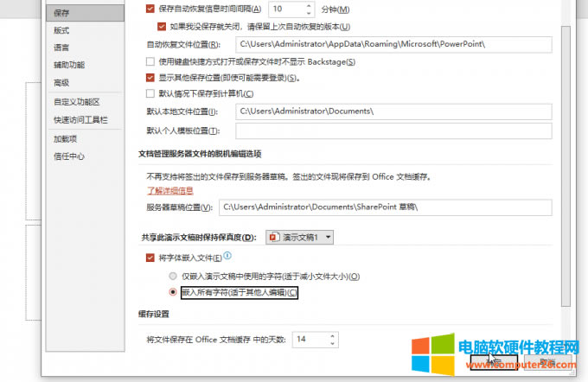Toggle 保存自动恢复信息时间间隔 checkbox
This screenshot has height=382, width=588.
(150, 9)
